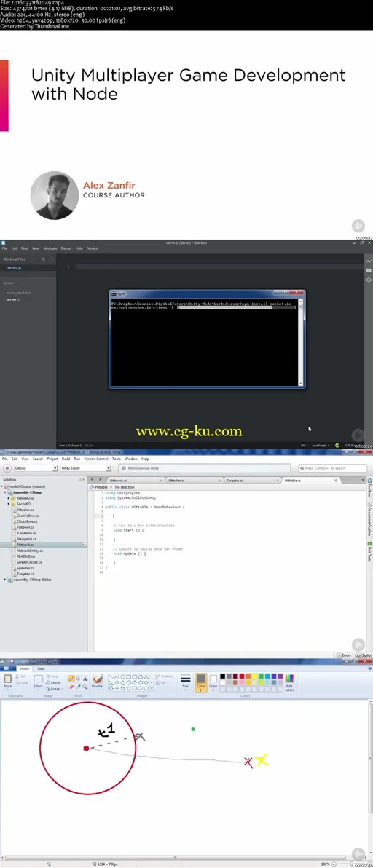Select the Magnifier tool in Paint
373x868 pixels.
click(85, 687)
